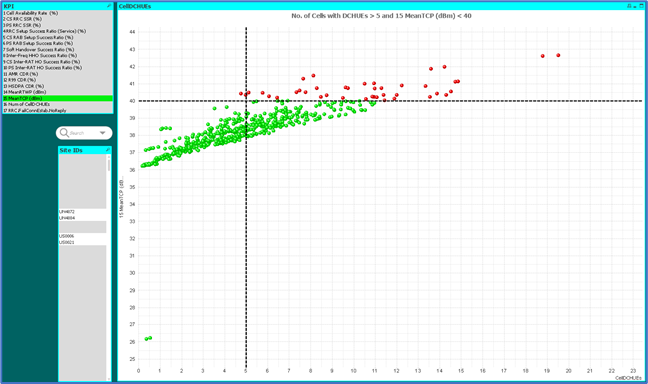This screenshot has width=648, height=384.
Task: Click the rightmost red data point near 19.5
Action: (x=558, y=55)
